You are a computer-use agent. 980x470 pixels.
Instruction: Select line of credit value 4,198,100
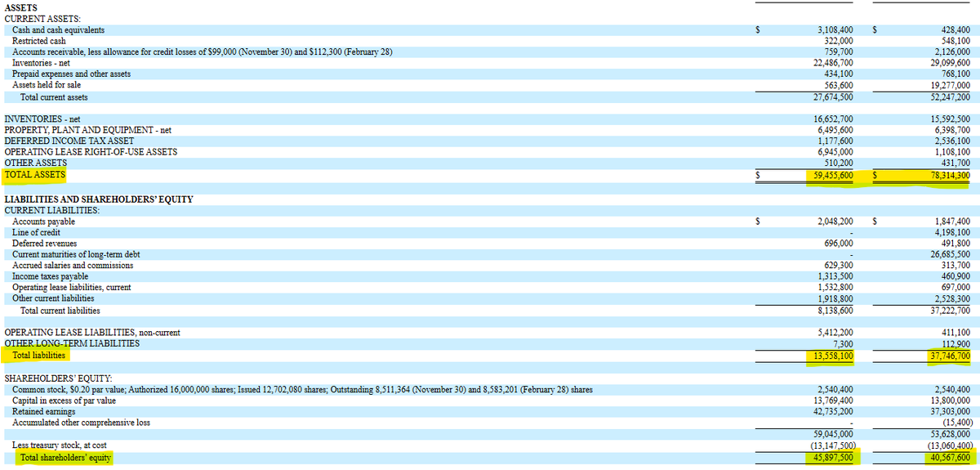[x=952, y=233]
